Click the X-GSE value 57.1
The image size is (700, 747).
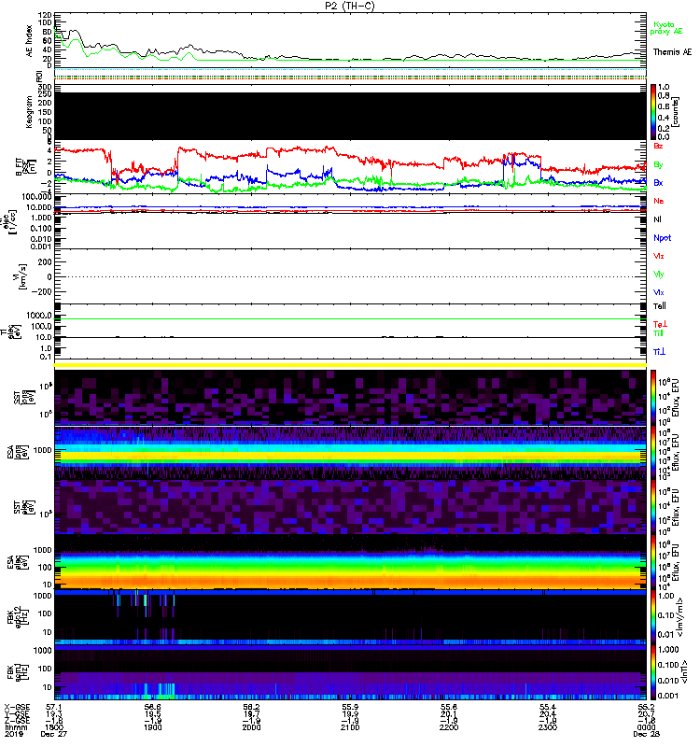pos(54,707)
